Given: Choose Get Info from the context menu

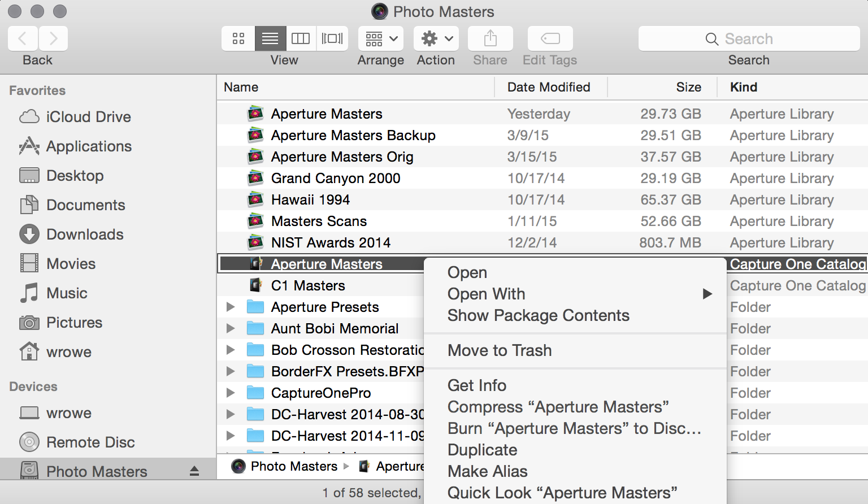Looking at the screenshot, I should (x=575, y=385).
